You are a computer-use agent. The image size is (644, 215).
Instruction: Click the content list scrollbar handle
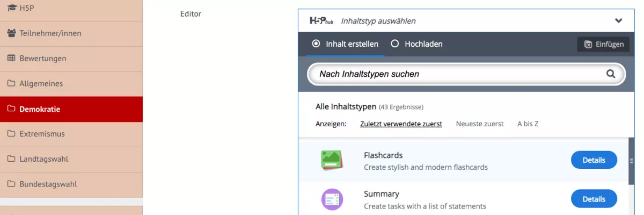[x=631, y=161]
